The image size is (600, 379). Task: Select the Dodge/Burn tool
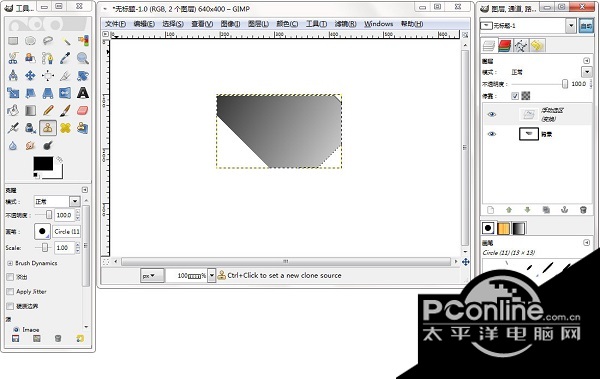click(48, 145)
